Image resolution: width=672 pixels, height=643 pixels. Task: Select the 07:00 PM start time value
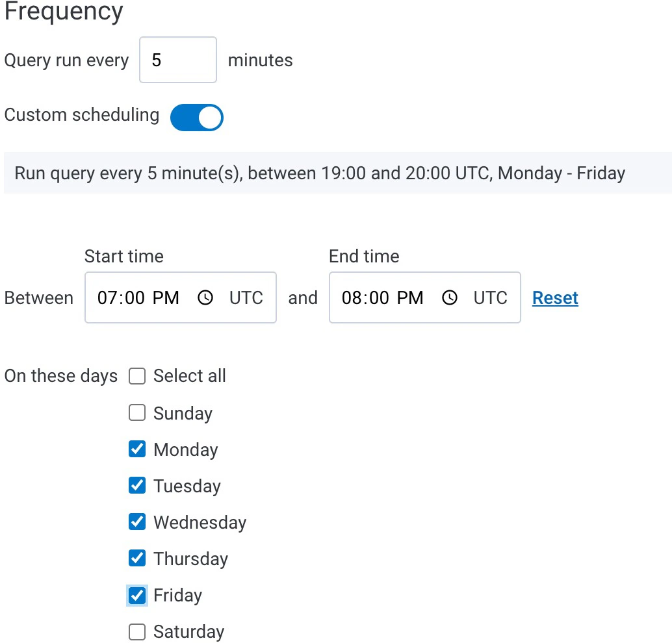138,297
